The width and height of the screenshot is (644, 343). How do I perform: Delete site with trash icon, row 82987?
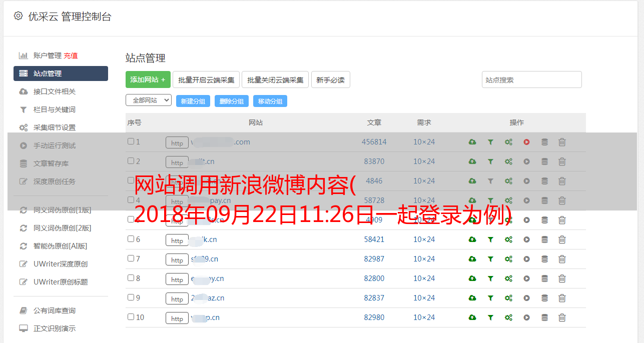(562, 259)
